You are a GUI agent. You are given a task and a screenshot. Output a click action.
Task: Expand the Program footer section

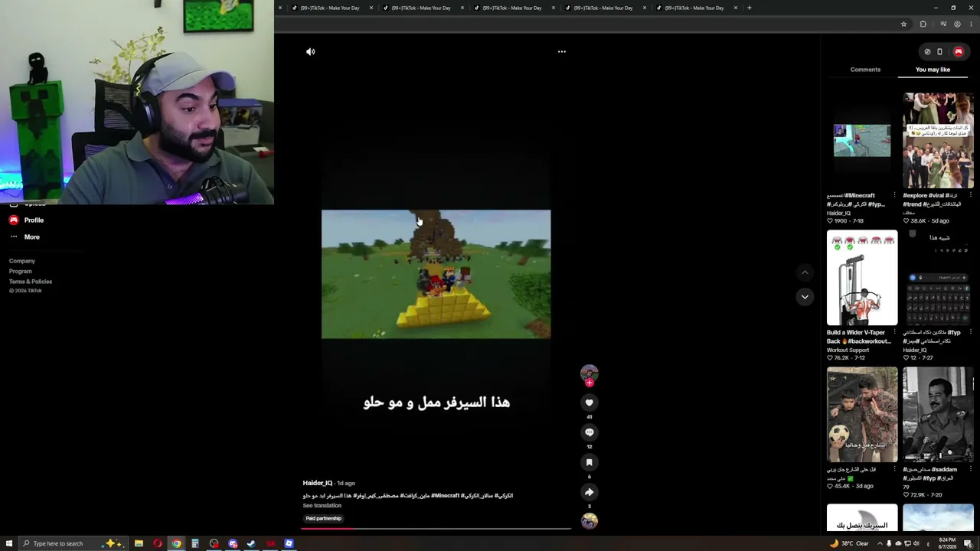pyautogui.click(x=21, y=271)
